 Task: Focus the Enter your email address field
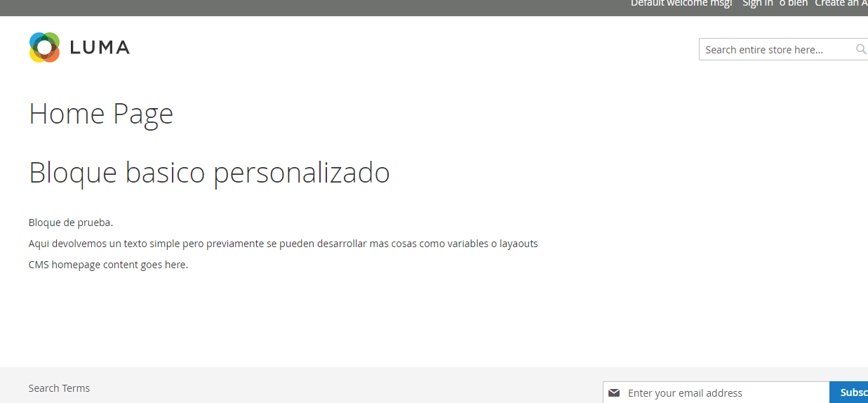tap(716, 392)
